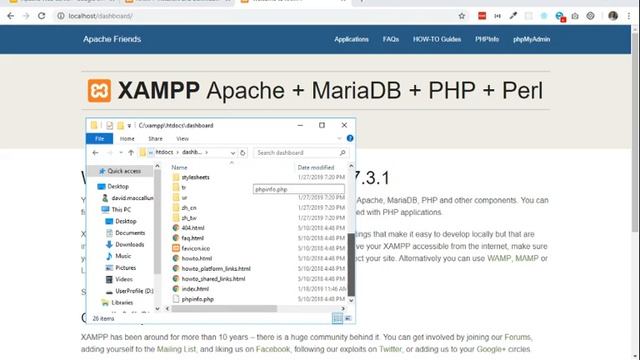Screen dimensions: 640x360
Task: Select the 404.html file
Action: tap(193, 228)
